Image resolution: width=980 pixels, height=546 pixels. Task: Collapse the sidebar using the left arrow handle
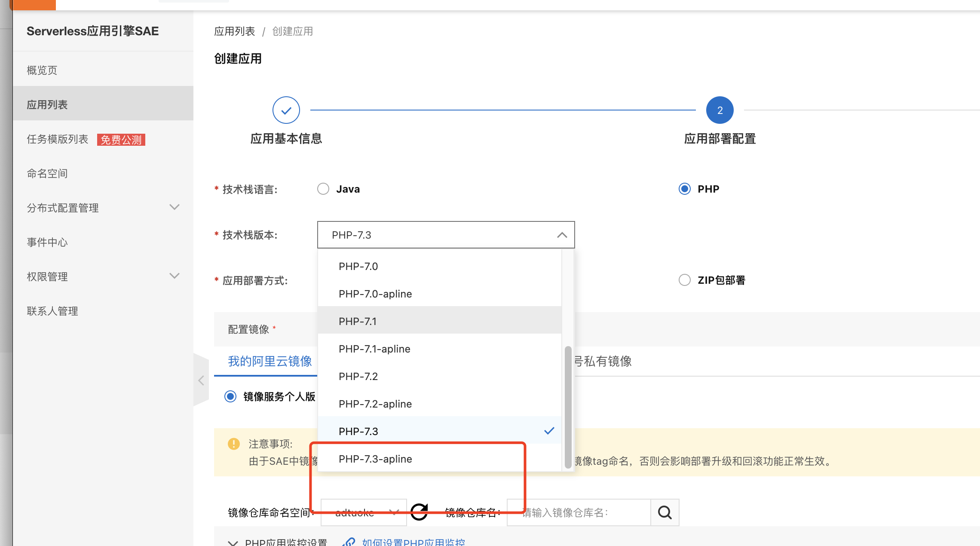tap(201, 380)
